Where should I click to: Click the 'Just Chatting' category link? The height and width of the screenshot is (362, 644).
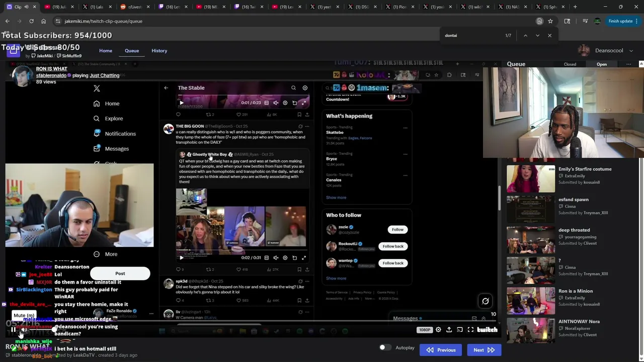point(104,75)
